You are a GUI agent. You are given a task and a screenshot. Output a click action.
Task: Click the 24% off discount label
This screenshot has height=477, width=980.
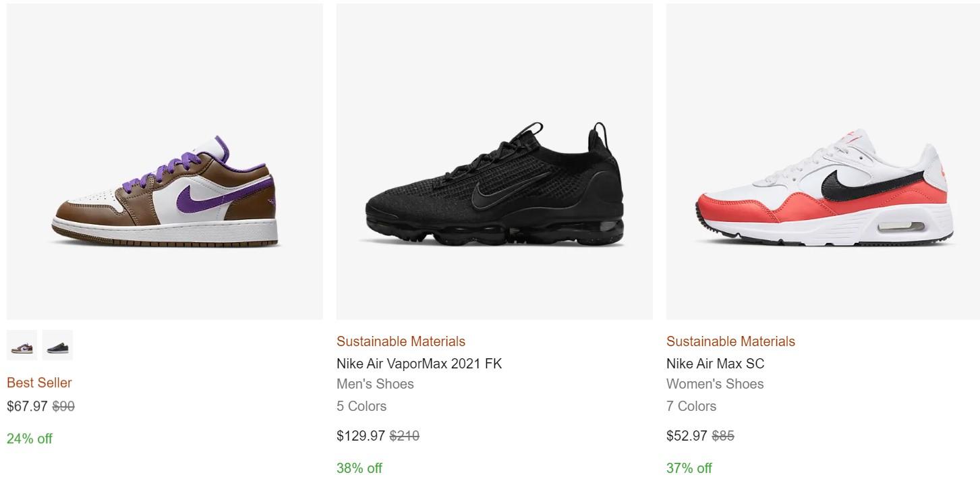[x=30, y=439]
